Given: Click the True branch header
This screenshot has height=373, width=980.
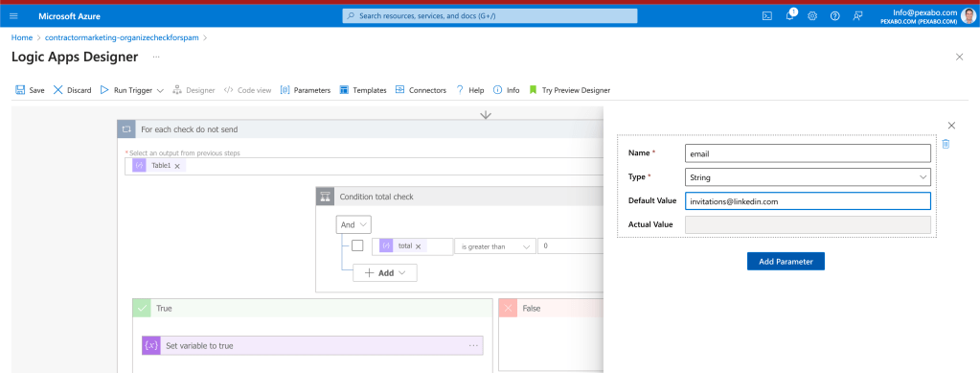Looking at the screenshot, I should coord(312,308).
